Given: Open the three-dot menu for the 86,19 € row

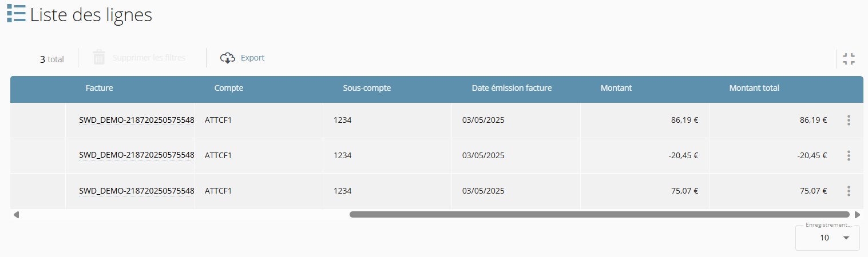Looking at the screenshot, I should (x=849, y=120).
